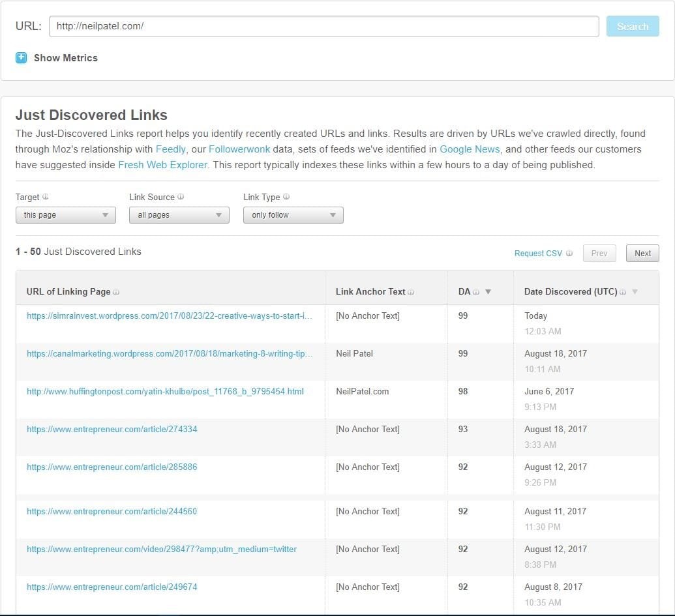Open the huffingtonpost.com linking page URL
The image size is (675, 616).
tap(165, 392)
